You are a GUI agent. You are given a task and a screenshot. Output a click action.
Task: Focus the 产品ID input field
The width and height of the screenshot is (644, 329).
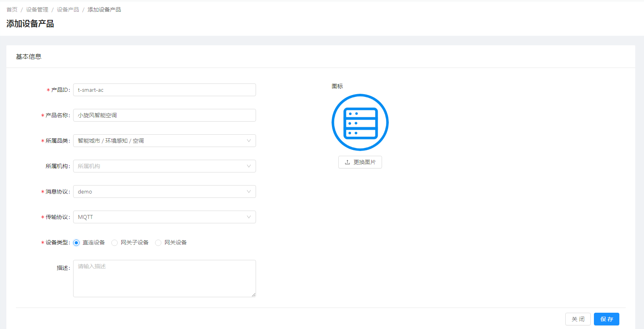[164, 90]
